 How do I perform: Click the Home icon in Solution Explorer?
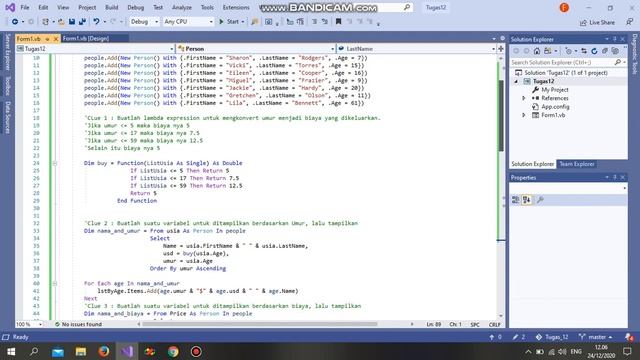tap(537, 51)
